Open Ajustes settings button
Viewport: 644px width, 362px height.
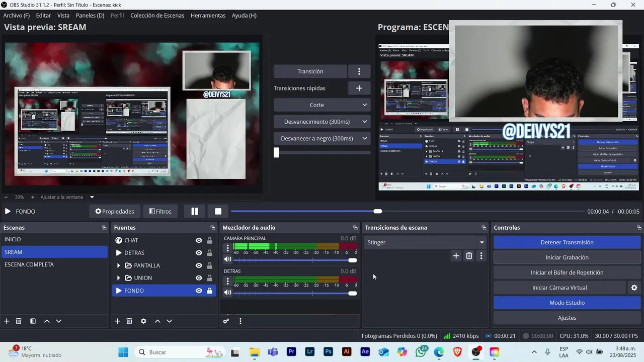click(x=567, y=318)
